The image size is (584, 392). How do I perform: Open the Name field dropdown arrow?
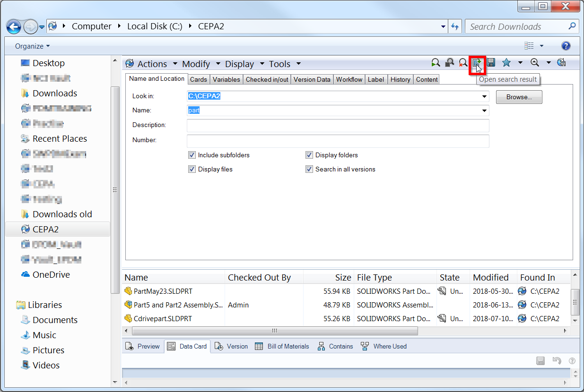pyautogui.click(x=484, y=111)
